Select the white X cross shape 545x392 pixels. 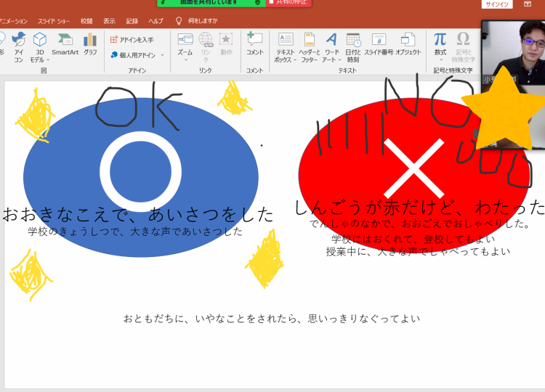413,168
